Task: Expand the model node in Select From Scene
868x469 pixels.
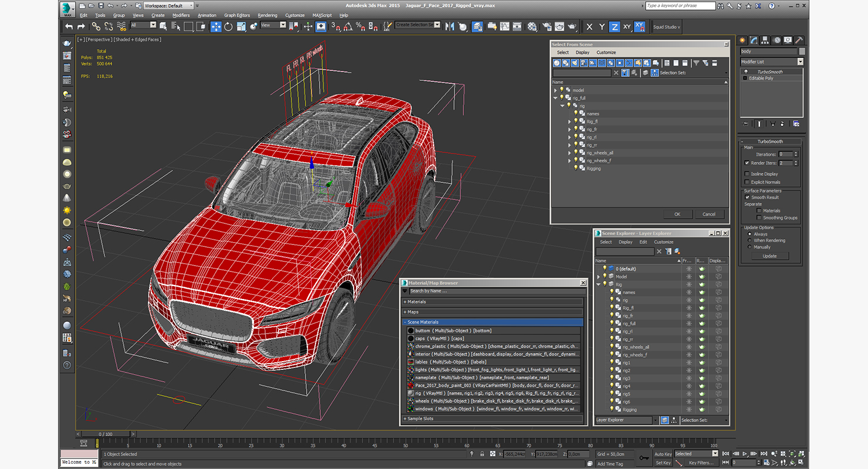Action: [555, 90]
